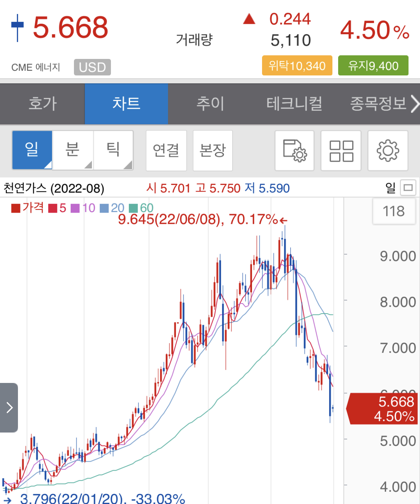The height and width of the screenshot is (504, 420).
Task: Click the 20-day moving average legend swatch
Action: pyautogui.click(x=104, y=208)
